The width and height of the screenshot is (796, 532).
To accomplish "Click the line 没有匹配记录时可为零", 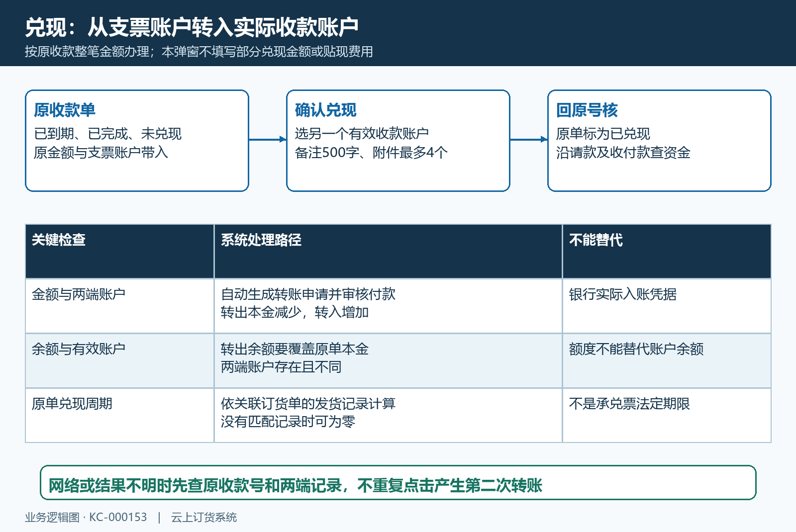I will [288, 422].
